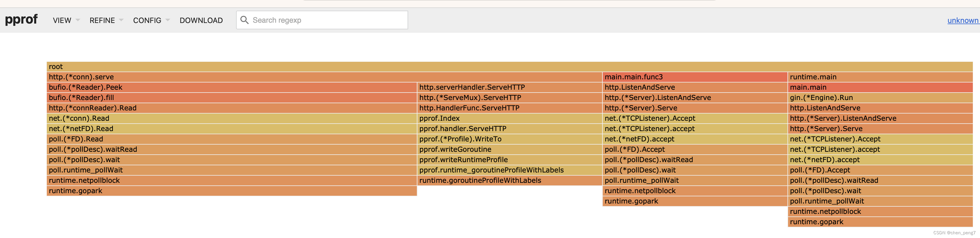The image size is (980, 238).
Task: Select runtime.gopark under the bufio.(*Reader).Peek stack
Action: click(x=232, y=191)
